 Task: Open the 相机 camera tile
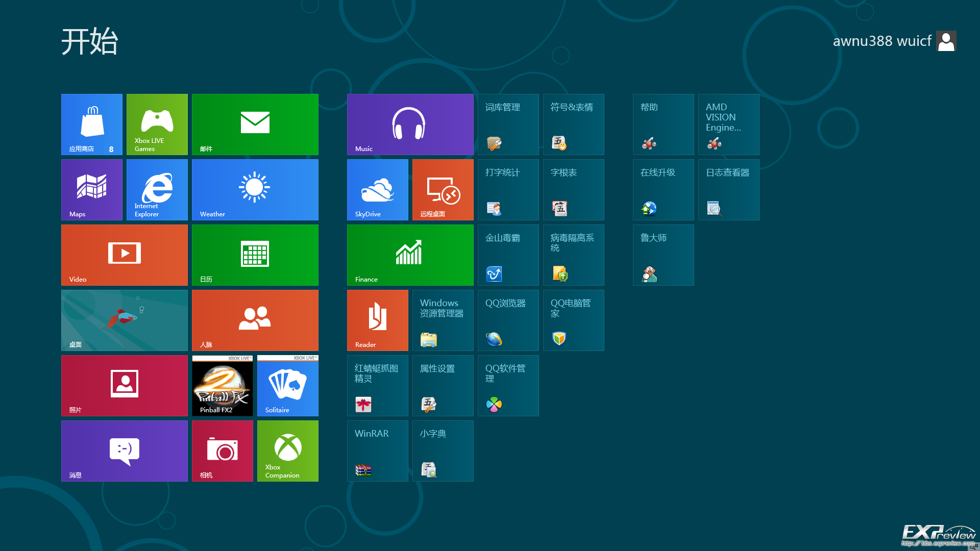(x=223, y=451)
